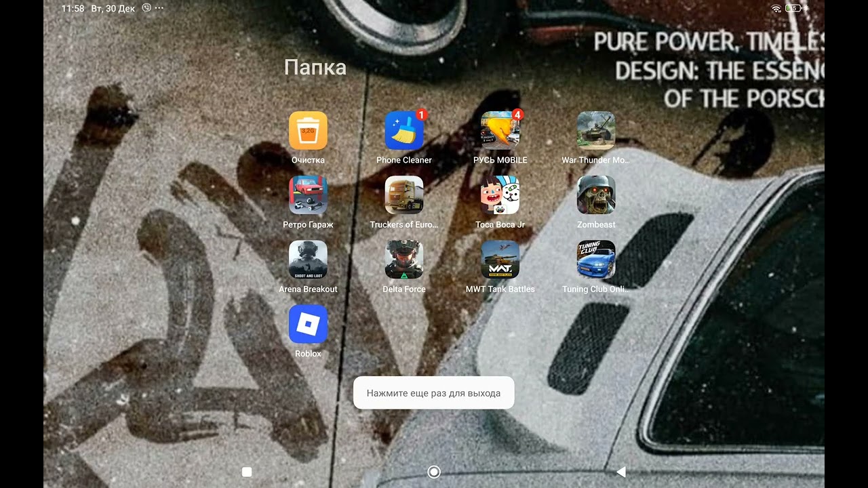Open Arena Breakout game
Screen dimensions: 868x488
[308, 259]
